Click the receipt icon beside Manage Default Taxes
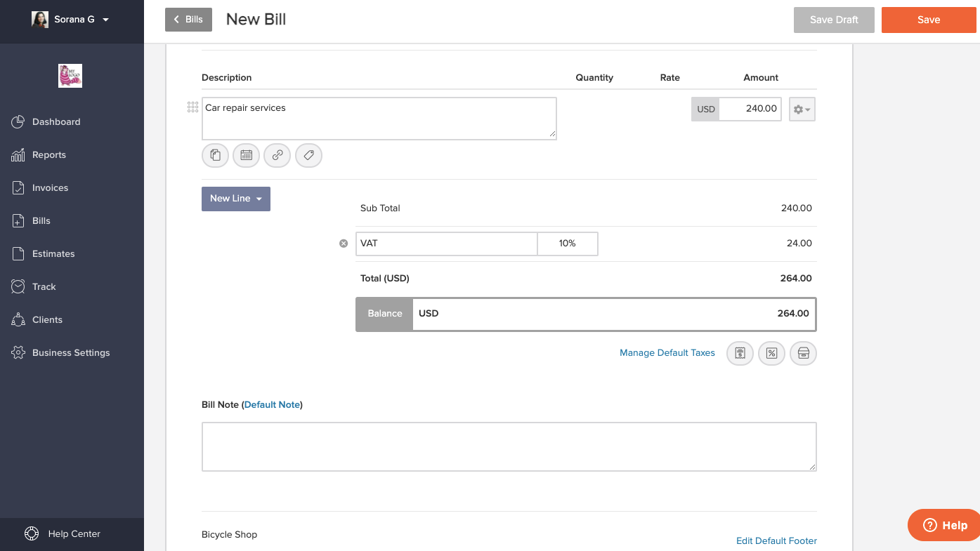Image resolution: width=980 pixels, height=551 pixels. tap(740, 353)
